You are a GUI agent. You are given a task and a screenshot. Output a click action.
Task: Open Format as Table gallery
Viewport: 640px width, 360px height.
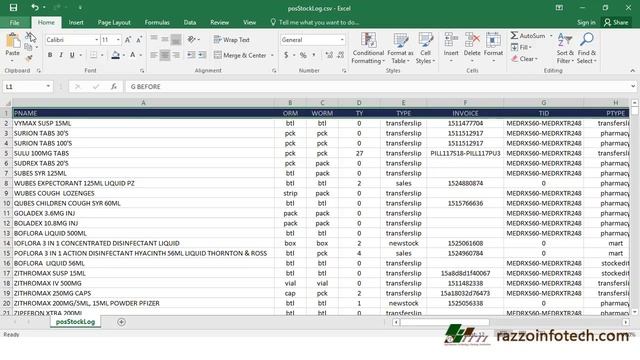tap(400, 48)
